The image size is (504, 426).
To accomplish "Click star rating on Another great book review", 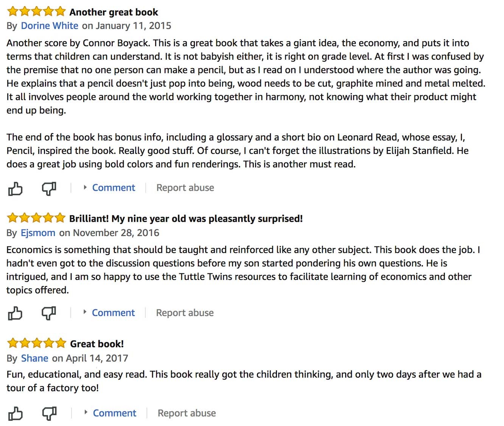I will pos(36,11).
